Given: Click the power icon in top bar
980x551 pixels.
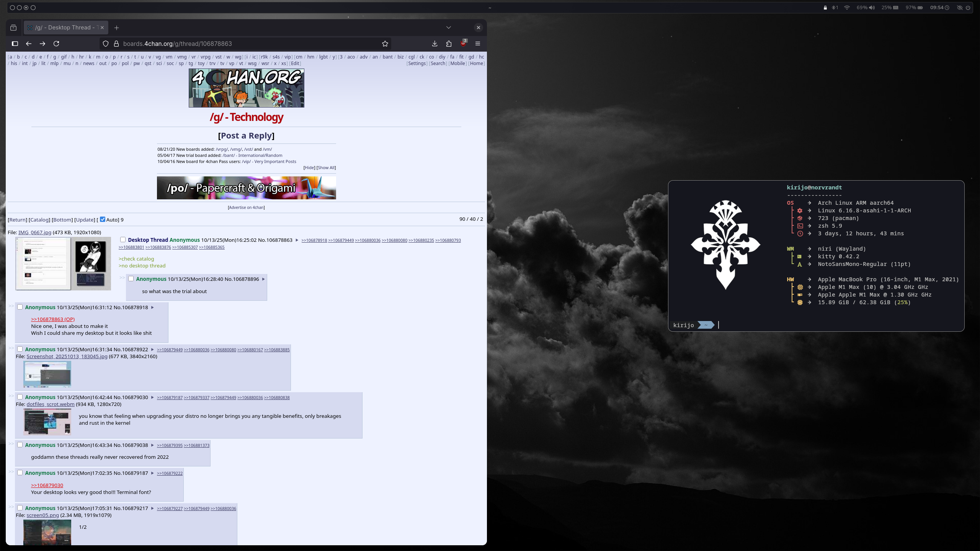Looking at the screenshot, I should 968,8.
